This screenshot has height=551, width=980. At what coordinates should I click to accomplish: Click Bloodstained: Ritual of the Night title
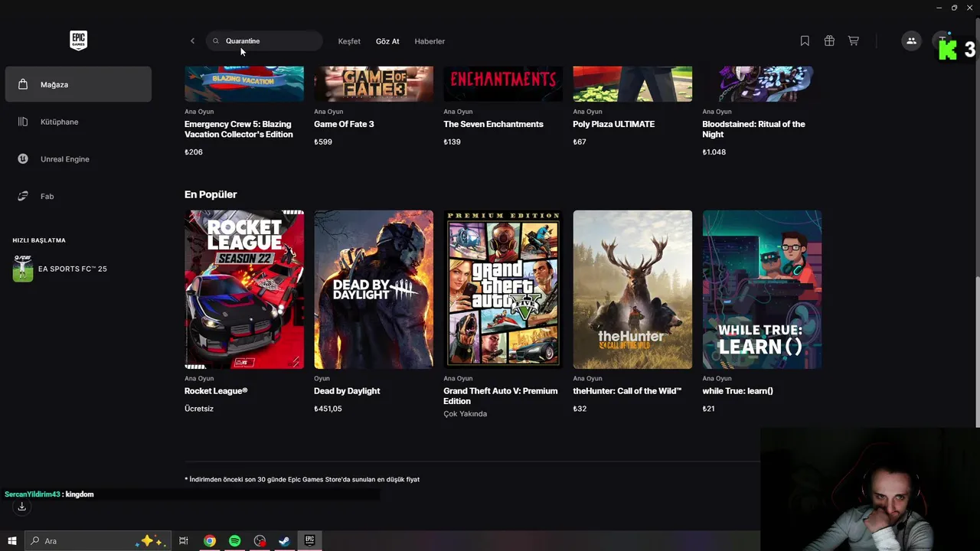[754, 129]
